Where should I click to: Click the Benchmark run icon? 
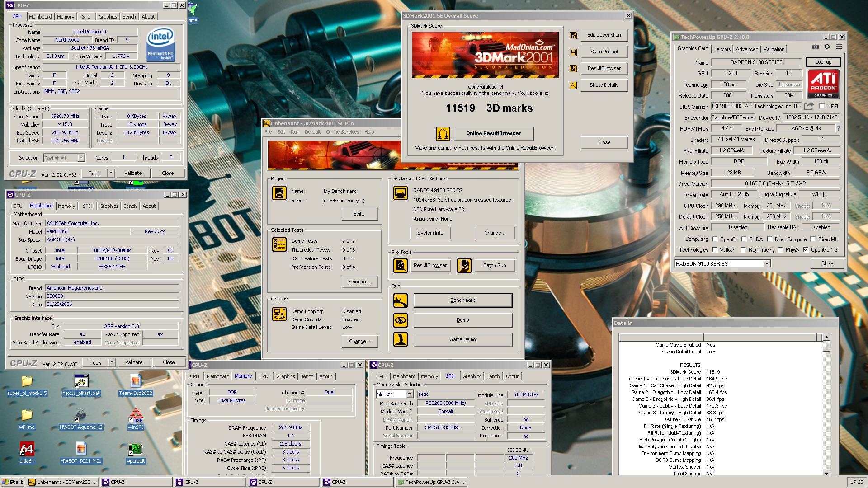tap(400, 300)
